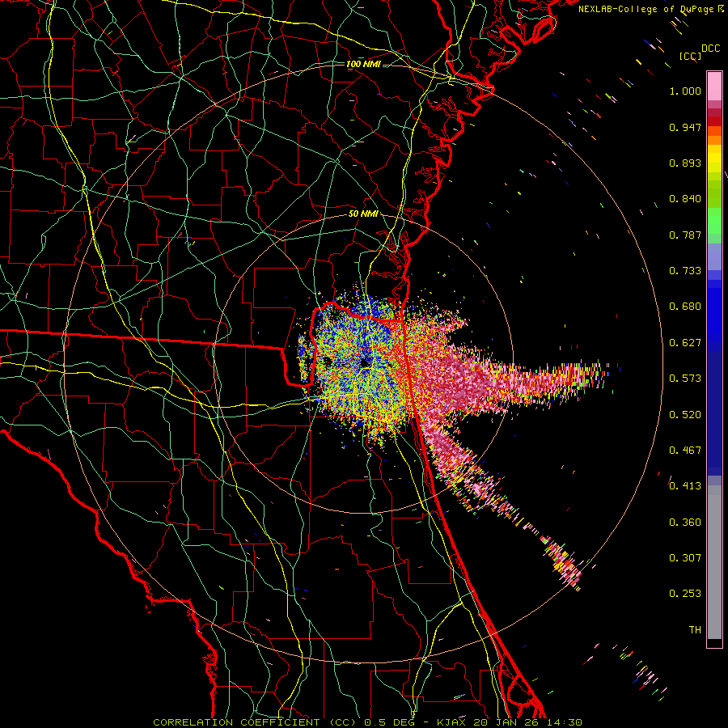Click the 0.360 scale value

[x=685, y=523]
